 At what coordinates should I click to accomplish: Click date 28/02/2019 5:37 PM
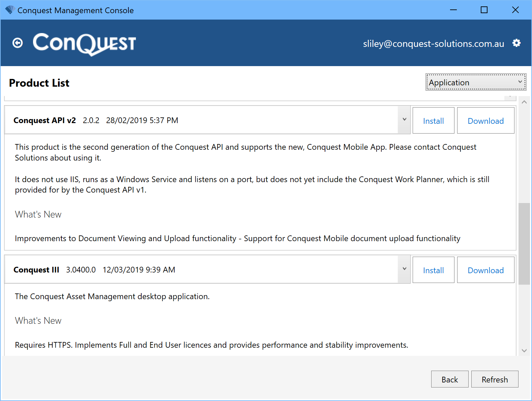pyautogui.click(x=142, y=120)
